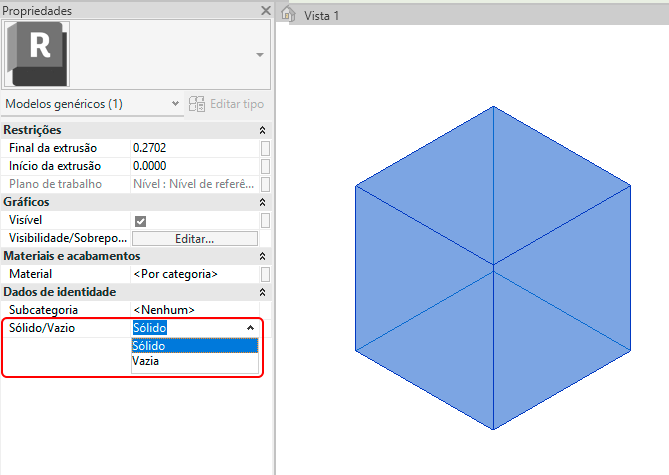Open the type selector dropdown arrow
Viewport: 669px width, 475px height.
(260, 55)
